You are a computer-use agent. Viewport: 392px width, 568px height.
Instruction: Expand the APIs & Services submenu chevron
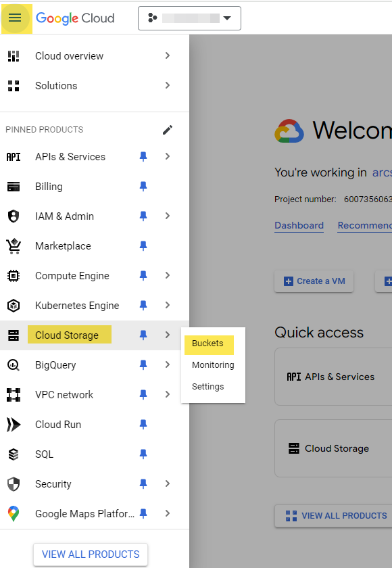coord(167,156)
